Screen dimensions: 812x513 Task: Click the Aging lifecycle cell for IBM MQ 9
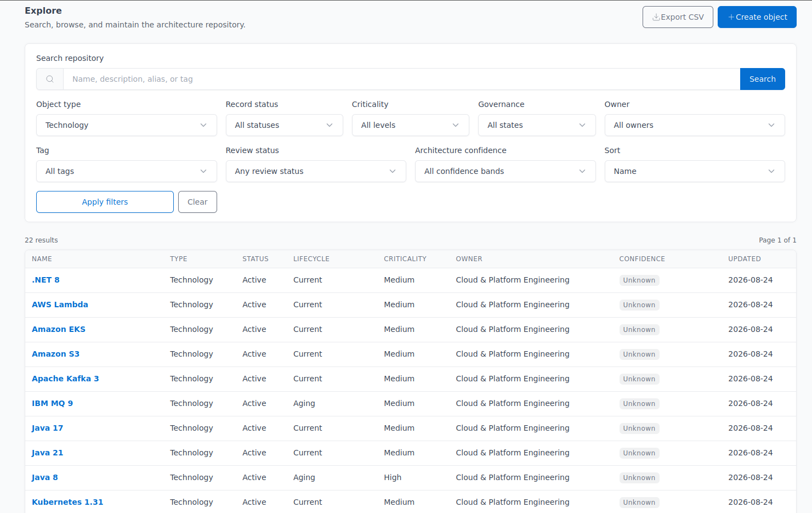point(304,403)
